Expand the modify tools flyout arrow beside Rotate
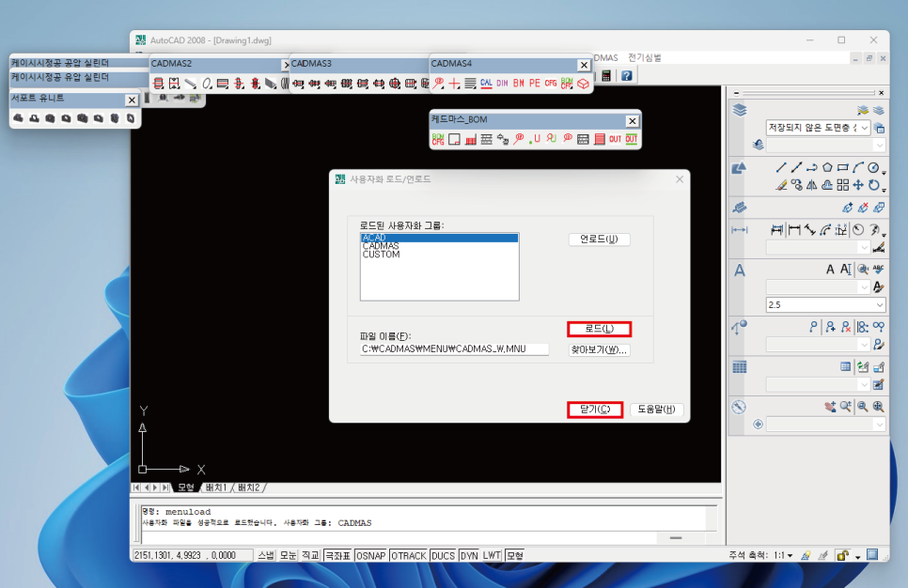Screen dimensions: 908x588 884,189
